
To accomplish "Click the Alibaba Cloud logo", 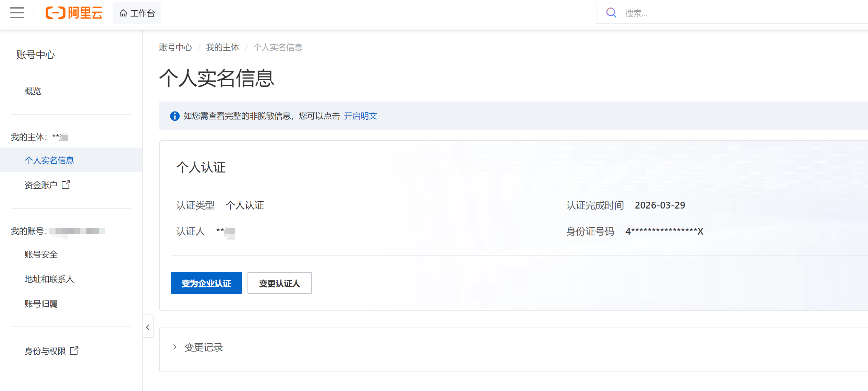I will [74, 13].
